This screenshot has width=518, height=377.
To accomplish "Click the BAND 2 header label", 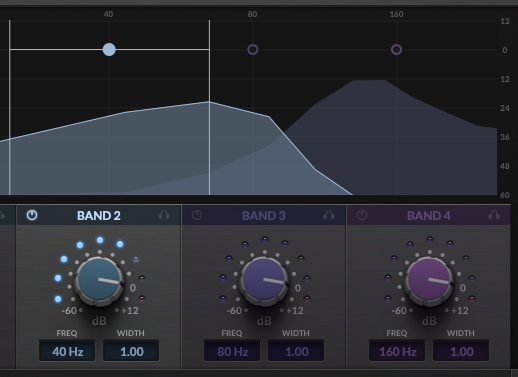I will (99, 216).
